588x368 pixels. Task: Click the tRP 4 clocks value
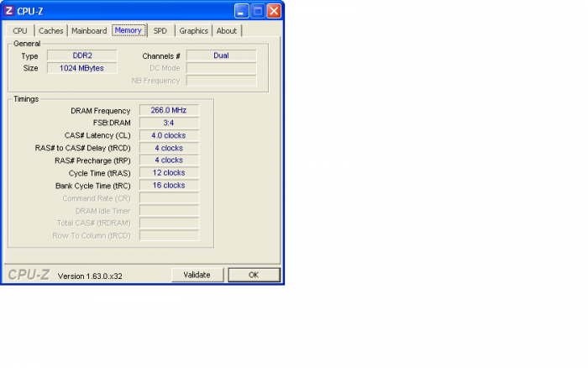169,160
